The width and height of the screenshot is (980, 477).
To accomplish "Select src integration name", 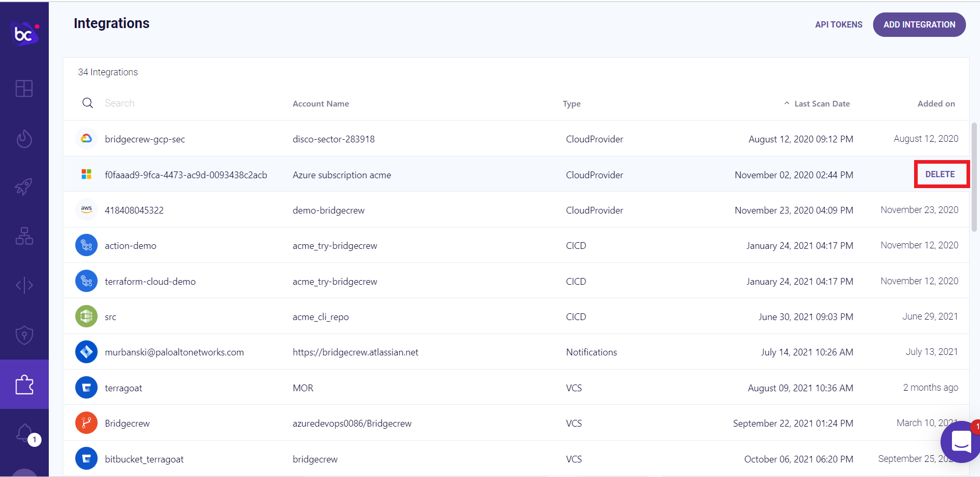I will click(111, 317).
